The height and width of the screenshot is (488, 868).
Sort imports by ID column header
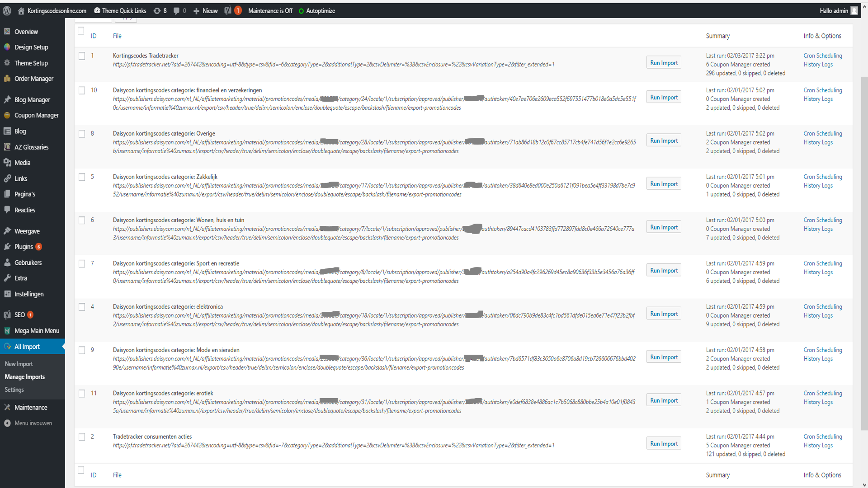coord(94,36)
